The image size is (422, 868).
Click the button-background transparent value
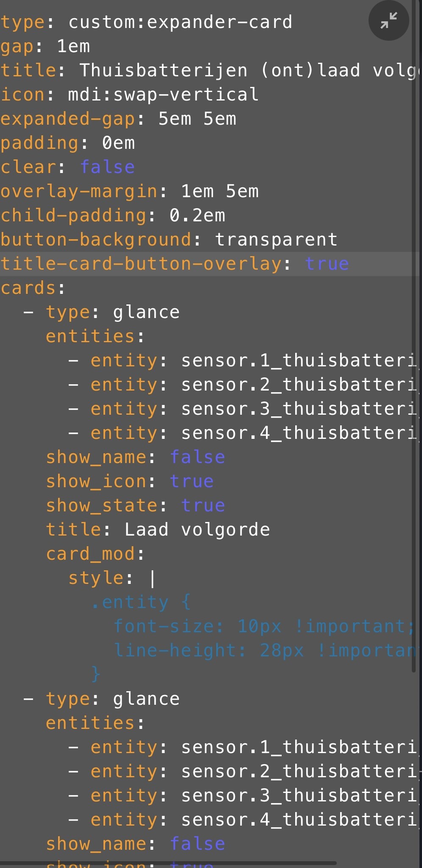[276, 239]
